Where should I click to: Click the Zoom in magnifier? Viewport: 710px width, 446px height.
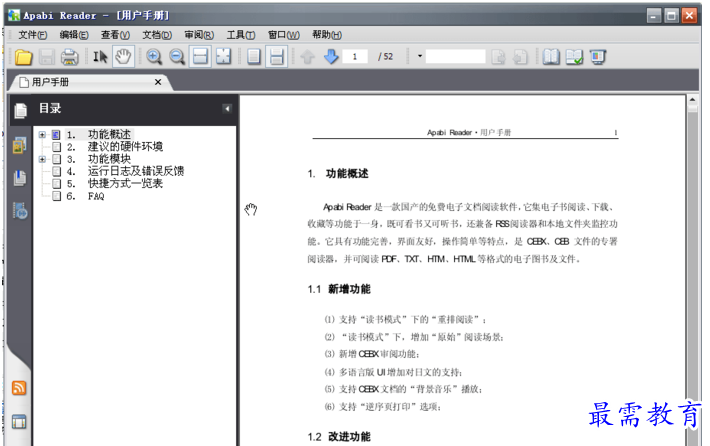pyautogui.click(x=154, y=57)
